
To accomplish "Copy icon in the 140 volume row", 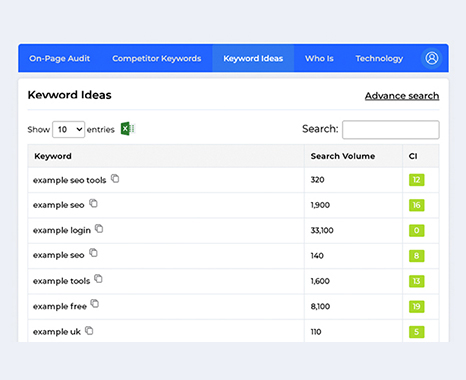I will (x=93, y=253).
